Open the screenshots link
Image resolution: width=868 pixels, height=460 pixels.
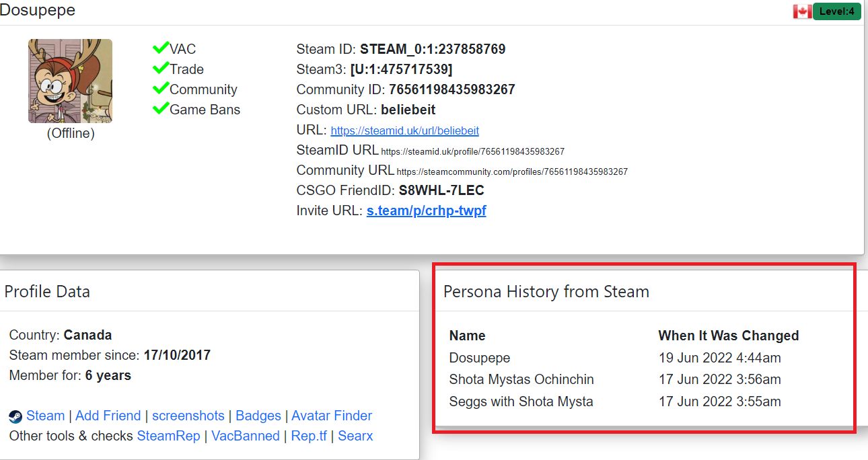tap(188, 416)
